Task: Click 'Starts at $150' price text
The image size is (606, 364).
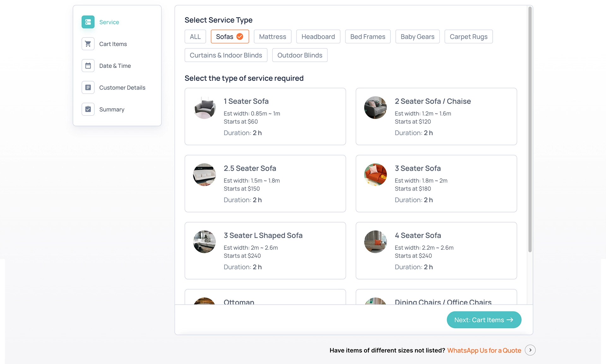Action: pos(242,189)
